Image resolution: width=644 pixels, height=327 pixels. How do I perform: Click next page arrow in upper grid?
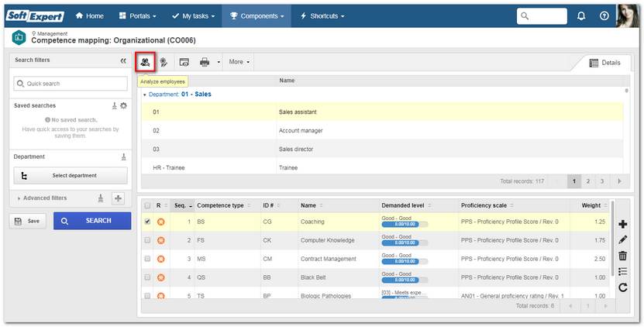click(x=619, y=181)
